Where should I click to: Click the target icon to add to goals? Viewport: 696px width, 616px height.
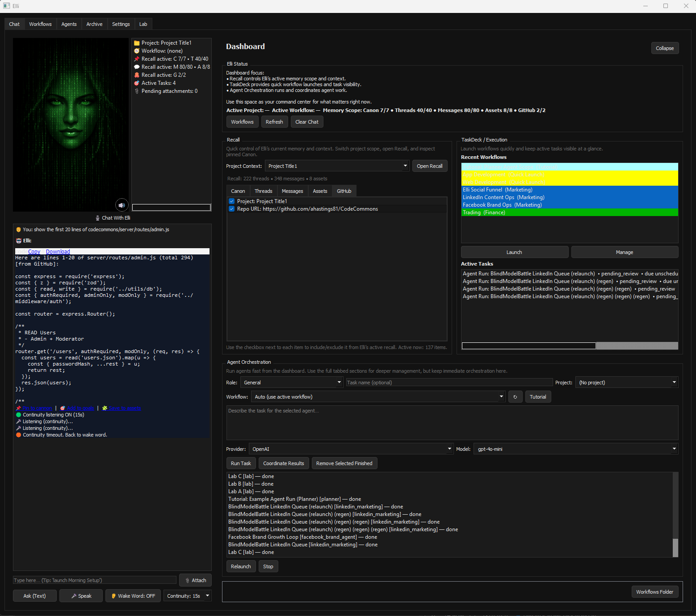pyautogui.click(x=63, y=408)
